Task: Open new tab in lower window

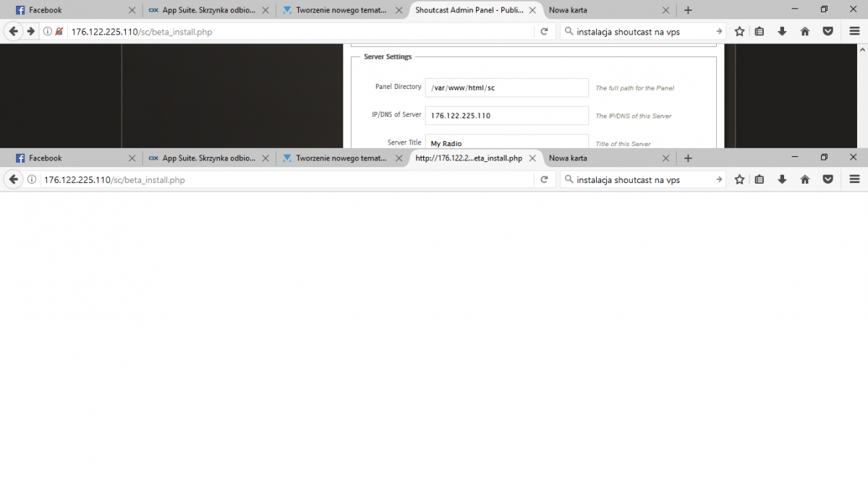Action: (x=688, y=158)
